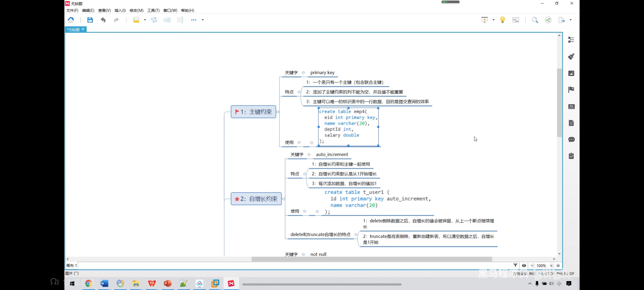This screenshot has width=644, height=290.
Task: Select the 1: 主键约束 topic
Action: (x=253, y=112)
